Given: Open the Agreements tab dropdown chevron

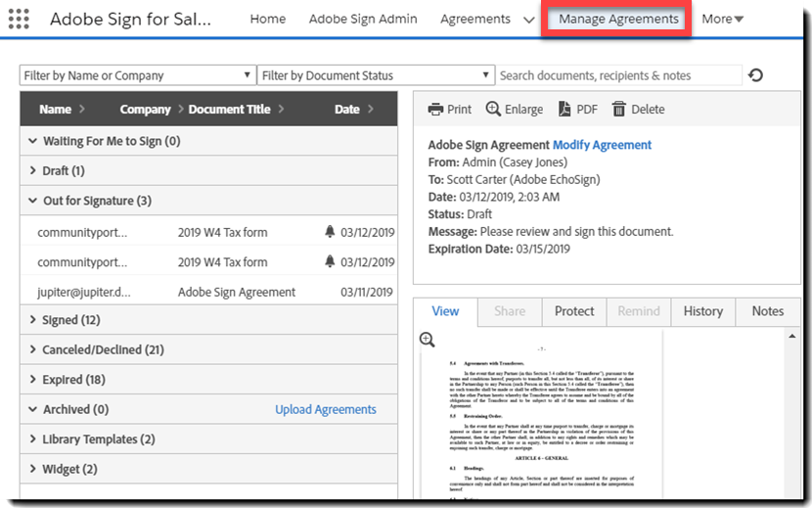Looking at the screenshot, I should [528, 21].
